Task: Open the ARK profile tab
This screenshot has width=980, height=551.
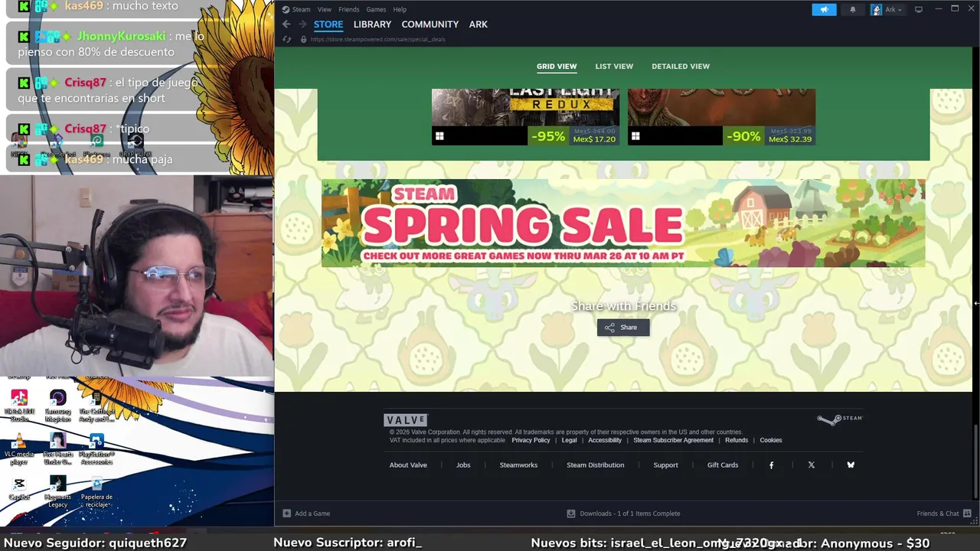Action: point(479,24)
